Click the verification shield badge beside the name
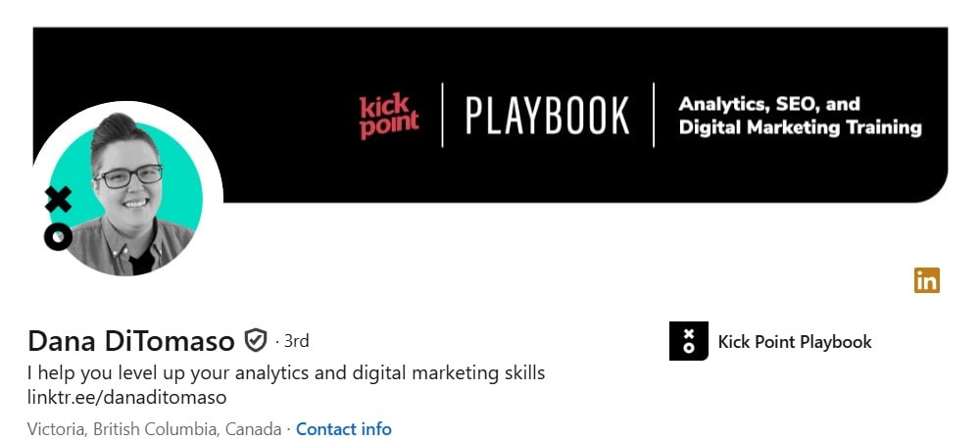Screen dimensions: 980x441 [255, 340]
